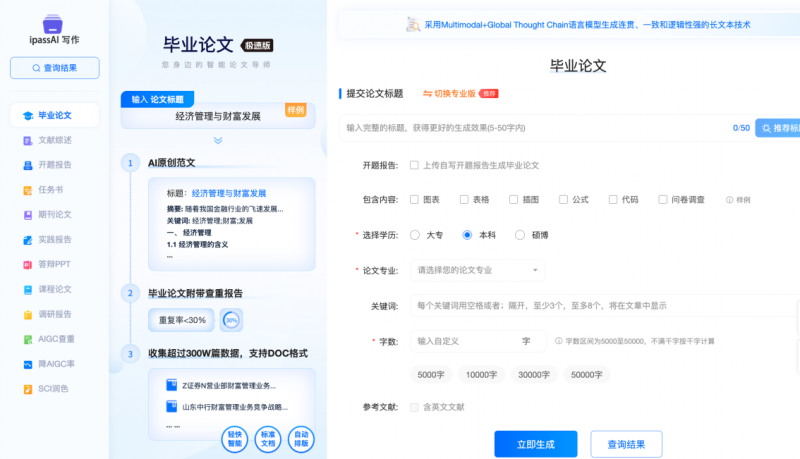Click the 样例 text link
800x459 pixels.
[743, 200]
